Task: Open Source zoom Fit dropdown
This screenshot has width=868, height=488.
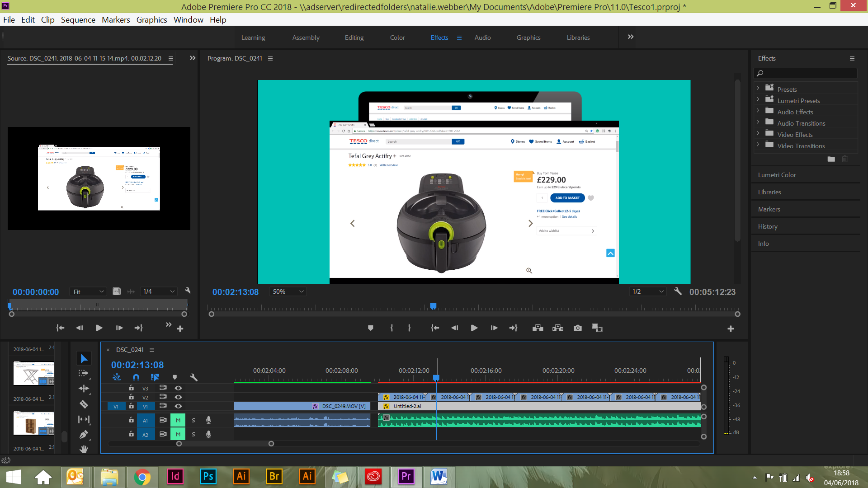Action: pyautogui.click(x=89, y=291)
